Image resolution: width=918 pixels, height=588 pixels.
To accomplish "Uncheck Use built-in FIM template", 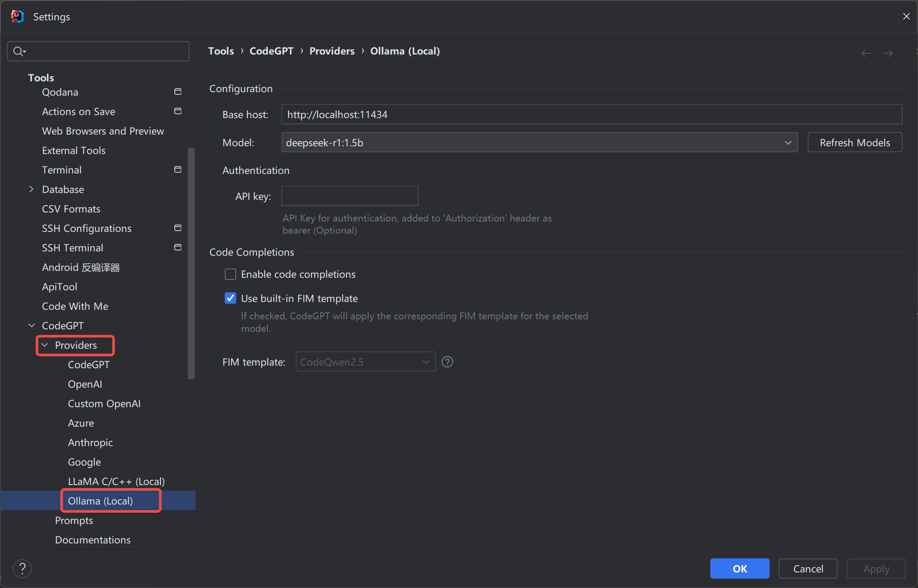I will [231, 299].
